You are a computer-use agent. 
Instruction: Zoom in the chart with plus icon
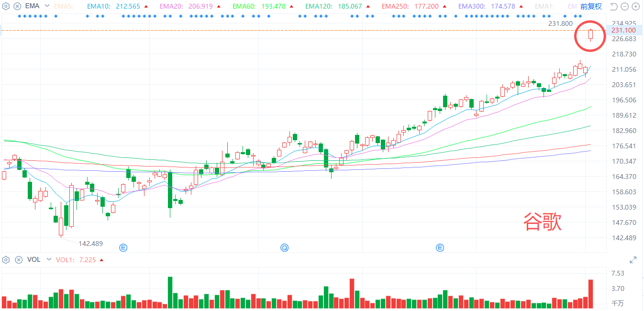[x=636, y=6]
